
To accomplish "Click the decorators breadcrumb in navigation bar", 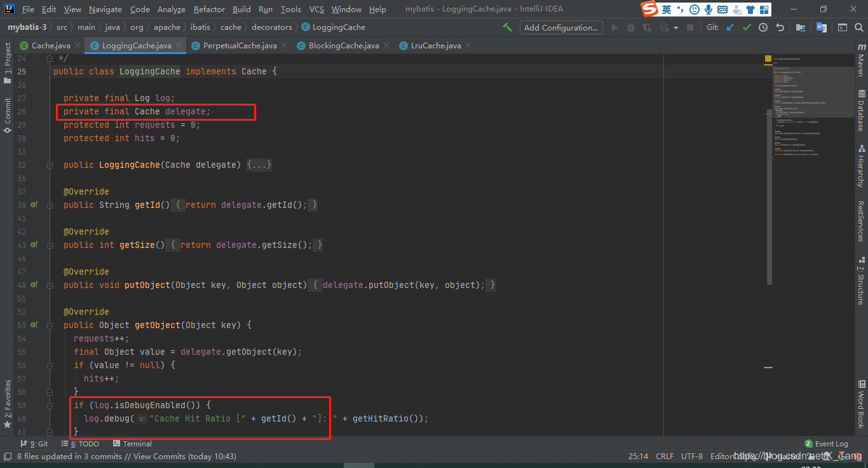I will pyautogui.click(x=272, y=27).
